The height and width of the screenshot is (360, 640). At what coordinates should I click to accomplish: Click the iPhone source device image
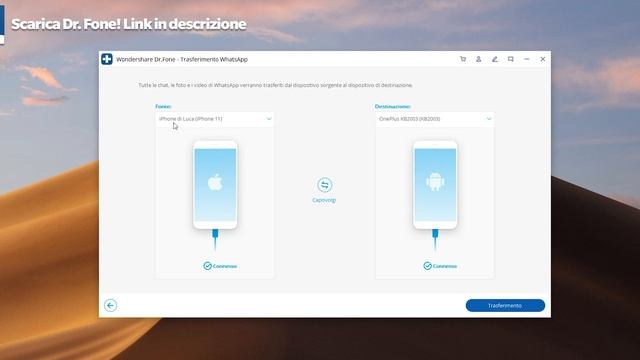coord(215,185)
